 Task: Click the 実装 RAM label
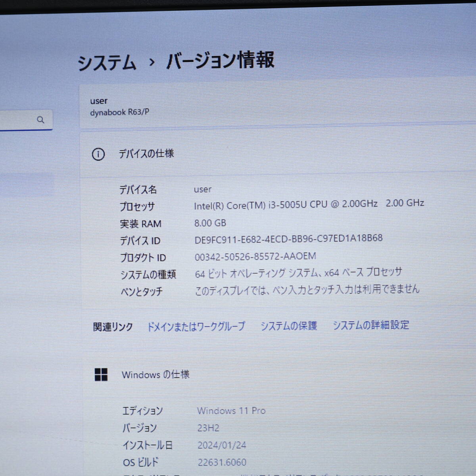(x=141, y=224)
